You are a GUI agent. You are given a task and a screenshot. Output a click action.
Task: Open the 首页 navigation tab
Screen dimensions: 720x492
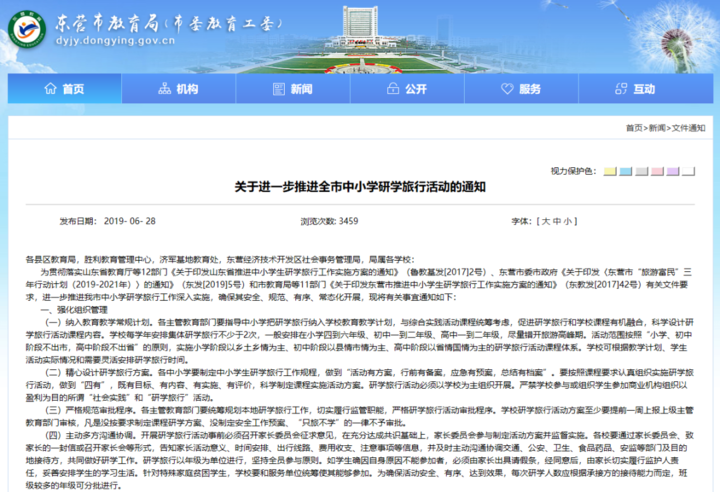pyautogui.click(x=65, y=88)
